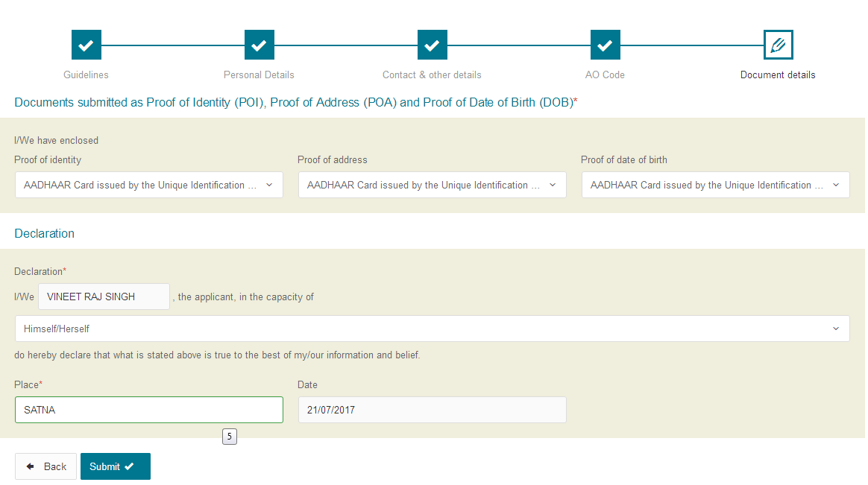Click the small 5 badge below Place
868x485 pixels.
tap(229, 437)
